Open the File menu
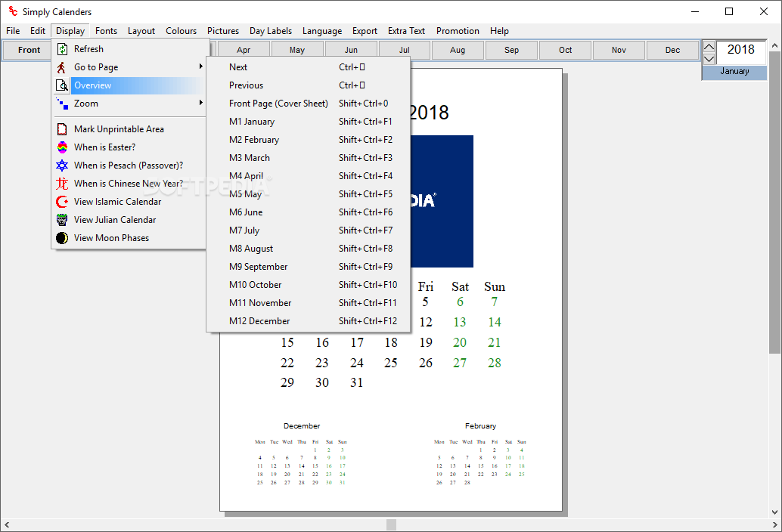 (13, 31)
